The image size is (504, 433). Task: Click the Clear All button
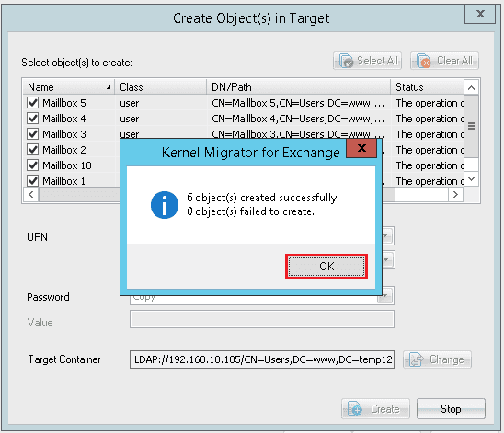(444, 61)
